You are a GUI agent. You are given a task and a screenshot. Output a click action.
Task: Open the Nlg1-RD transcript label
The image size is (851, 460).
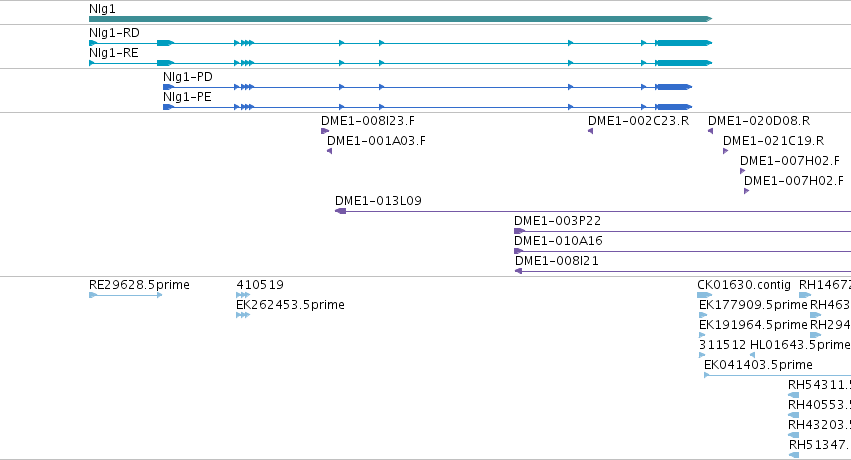(114, 33)
